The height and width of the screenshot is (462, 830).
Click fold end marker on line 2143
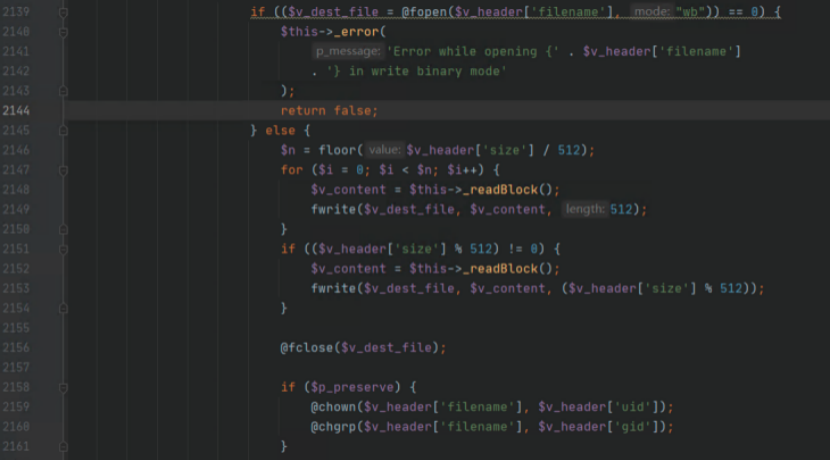(64, 91)
